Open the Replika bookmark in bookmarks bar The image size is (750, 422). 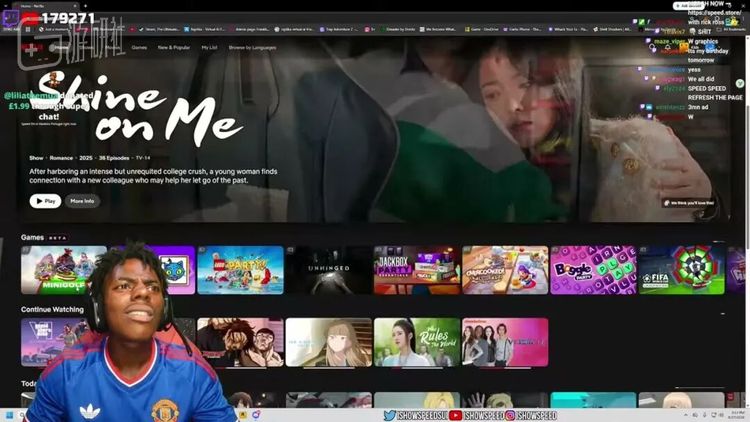[x=204, y=29]
